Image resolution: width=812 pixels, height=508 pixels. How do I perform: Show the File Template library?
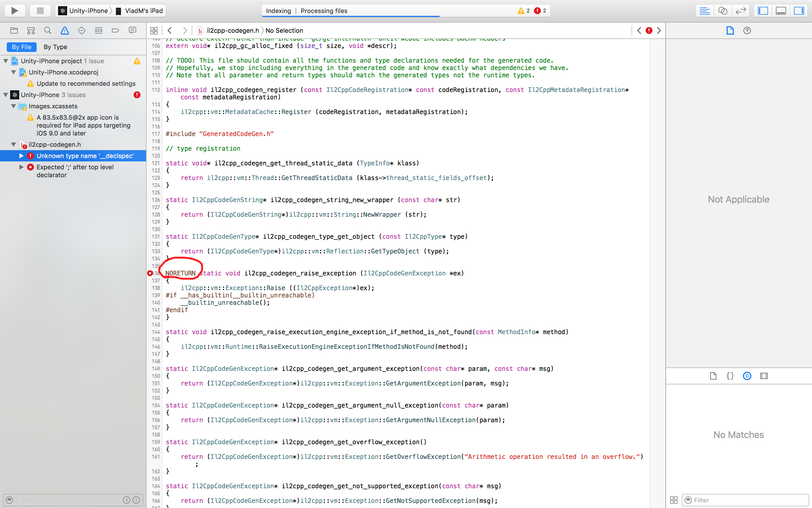point(713,376)
